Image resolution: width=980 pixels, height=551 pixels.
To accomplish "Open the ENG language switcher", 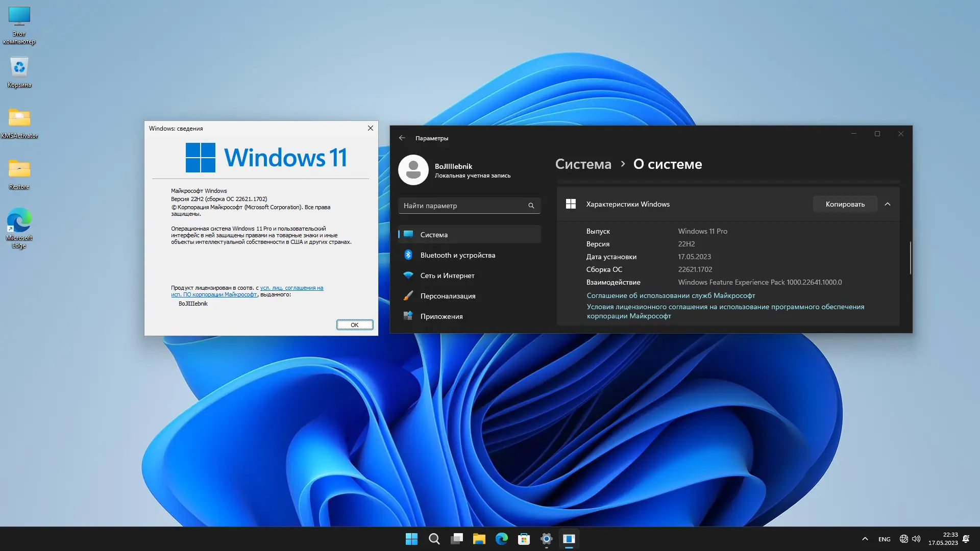I will [x=884, y=539].
